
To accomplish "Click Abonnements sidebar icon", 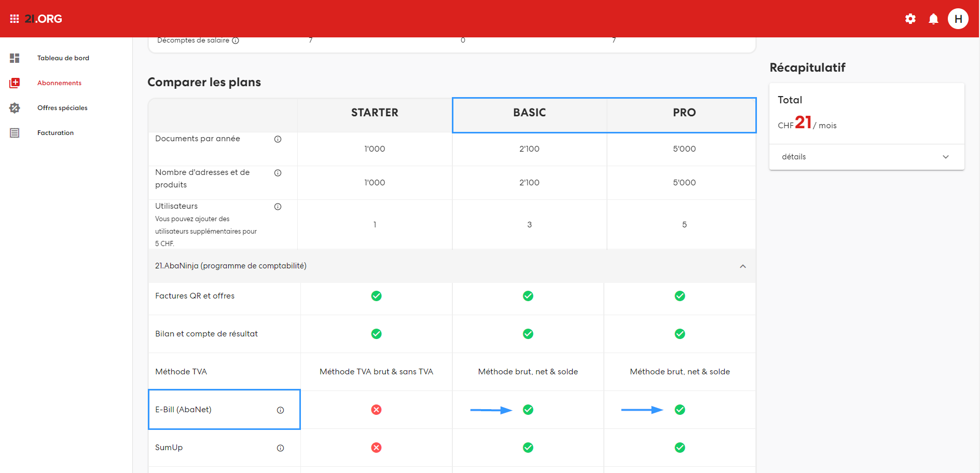I will (x=15, y=83).
